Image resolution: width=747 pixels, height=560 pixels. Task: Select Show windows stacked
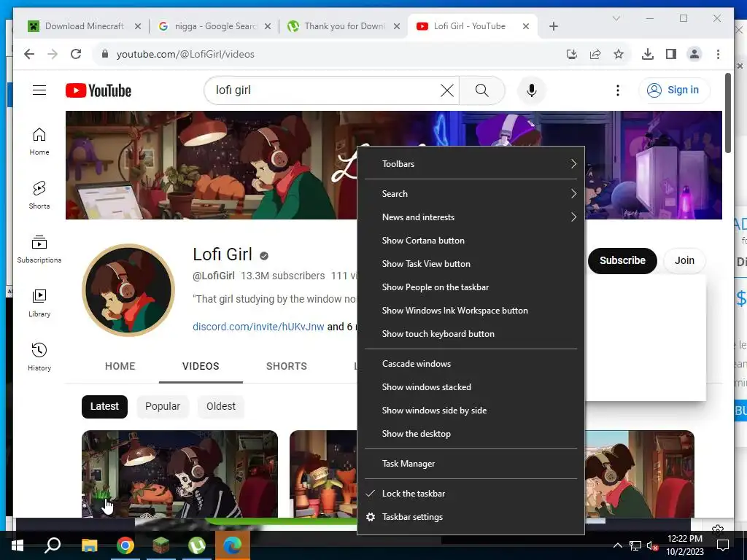click(471, 387)
